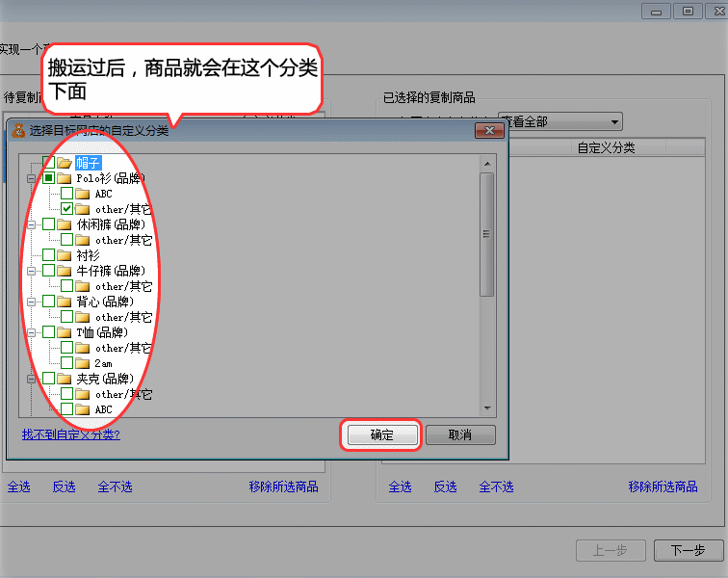Click 反选 under the pending products list
This screenshot has width=728, height=578.
point(65,486)
